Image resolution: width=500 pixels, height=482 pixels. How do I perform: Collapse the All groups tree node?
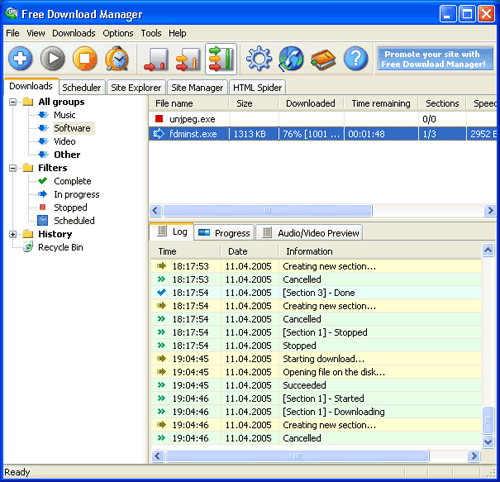[13, 102]
